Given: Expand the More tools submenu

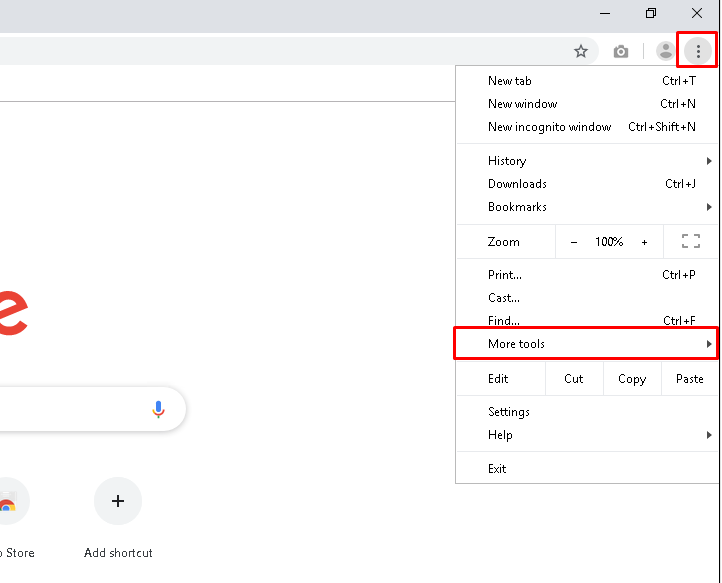Looking at the screenshot, I should tap(588, 344).
